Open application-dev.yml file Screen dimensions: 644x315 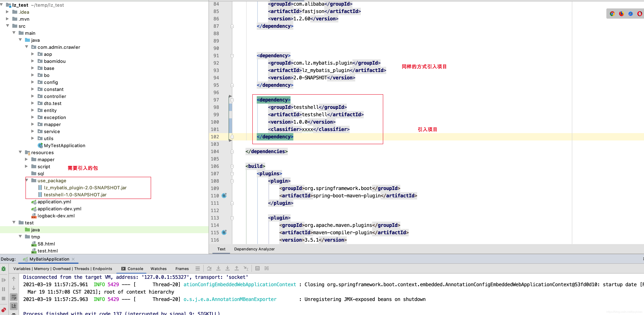point(59,209)
